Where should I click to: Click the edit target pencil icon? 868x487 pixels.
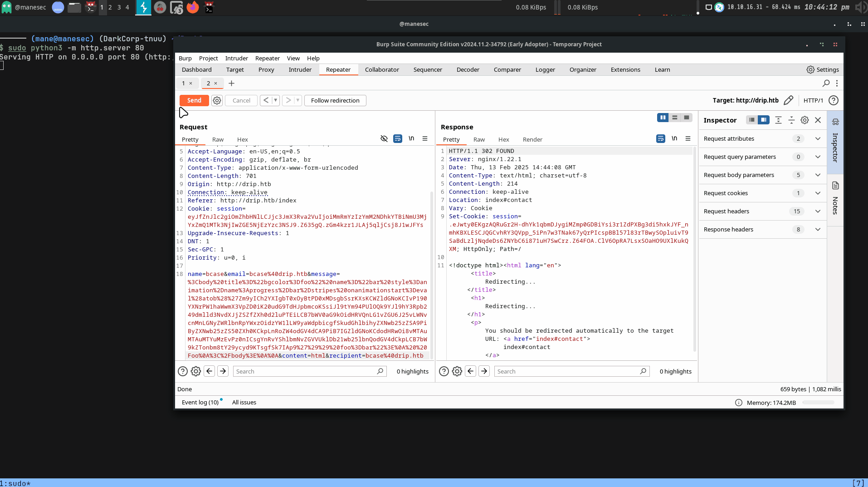[788, 100]
